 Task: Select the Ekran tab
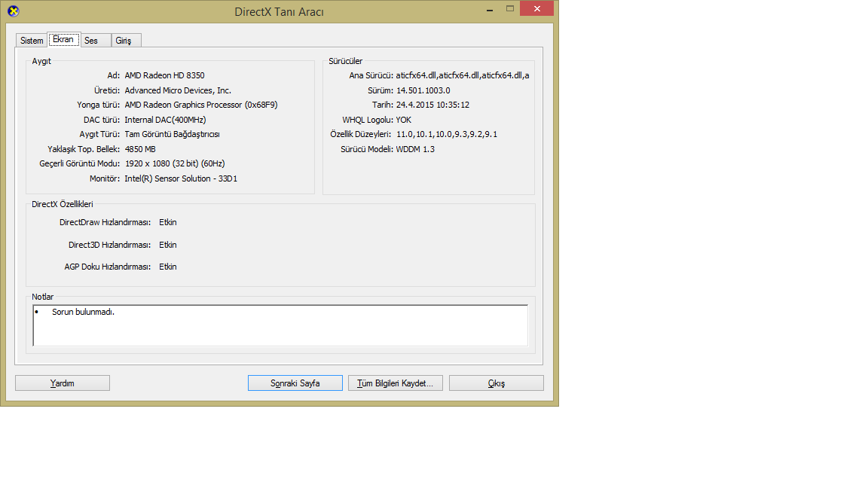coord(63,39)
